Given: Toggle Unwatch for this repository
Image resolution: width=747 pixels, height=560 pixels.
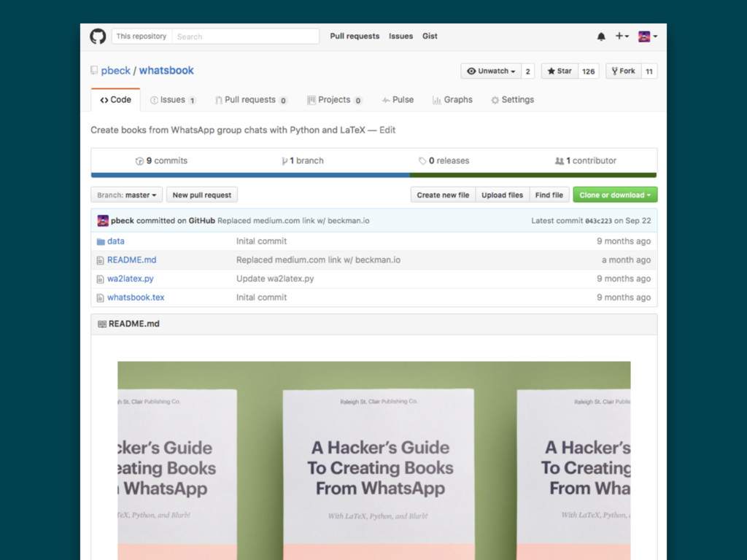Looking at the screenshot, I should pos(491,71).
